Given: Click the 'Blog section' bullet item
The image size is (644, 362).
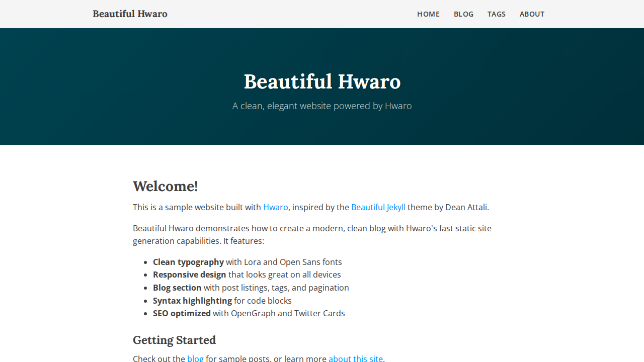Looking at the screenshot, I should pyautogui.click(x=177, y=287).
